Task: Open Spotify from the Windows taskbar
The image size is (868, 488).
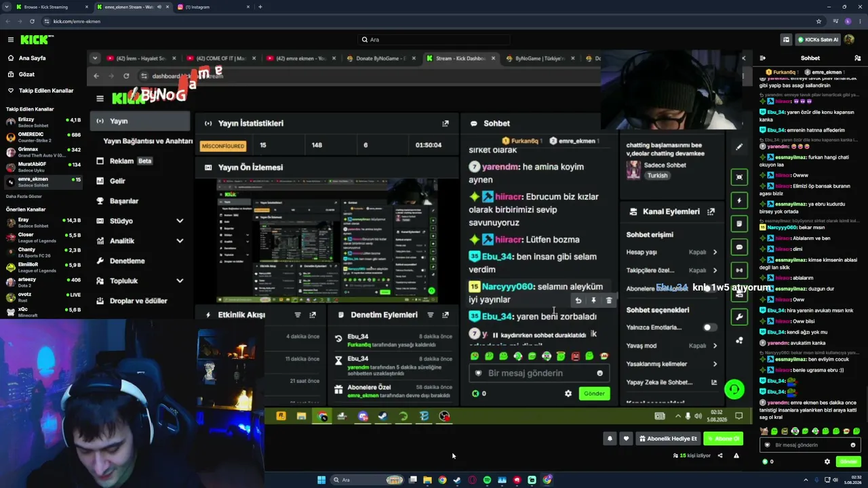Action: (487, 480)
